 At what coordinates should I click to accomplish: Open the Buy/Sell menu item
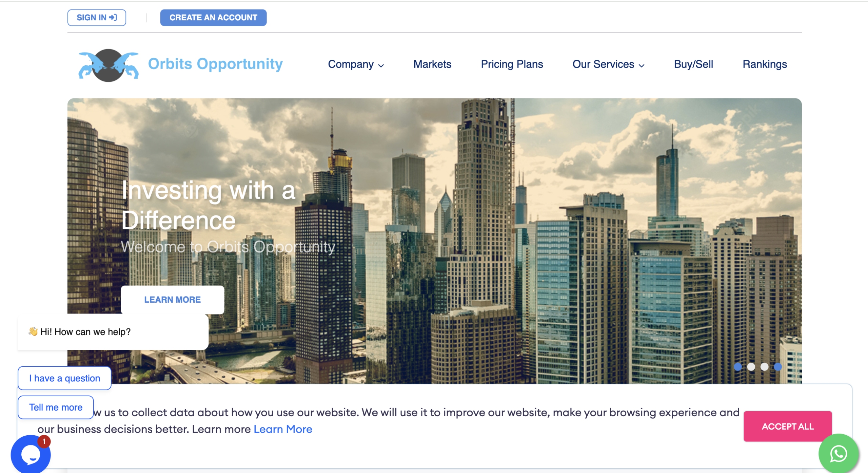pyautogui.click(x=693, y=64)
